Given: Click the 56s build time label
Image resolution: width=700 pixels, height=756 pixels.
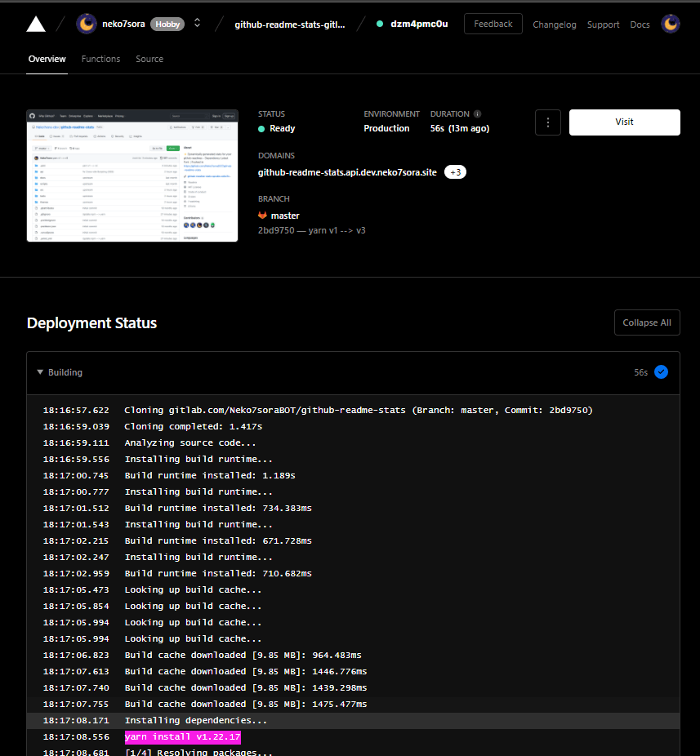Looking at the screenshot, I should [x=640, y=373].
